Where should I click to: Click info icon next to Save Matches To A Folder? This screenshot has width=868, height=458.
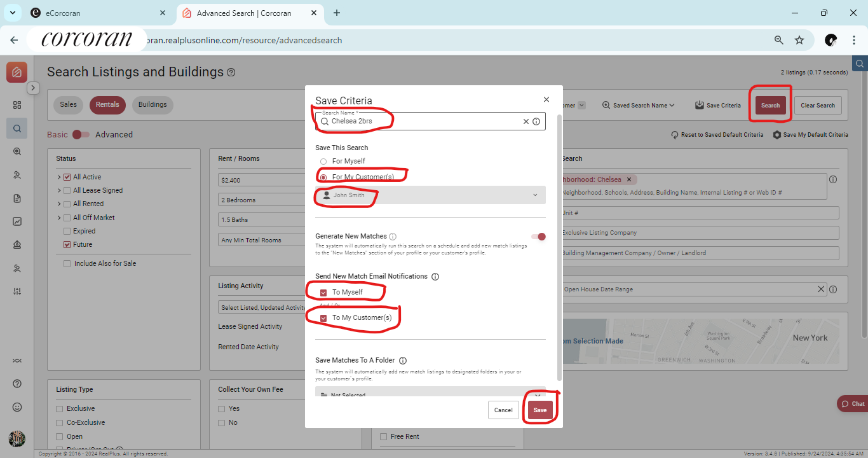tap(403, 361)
